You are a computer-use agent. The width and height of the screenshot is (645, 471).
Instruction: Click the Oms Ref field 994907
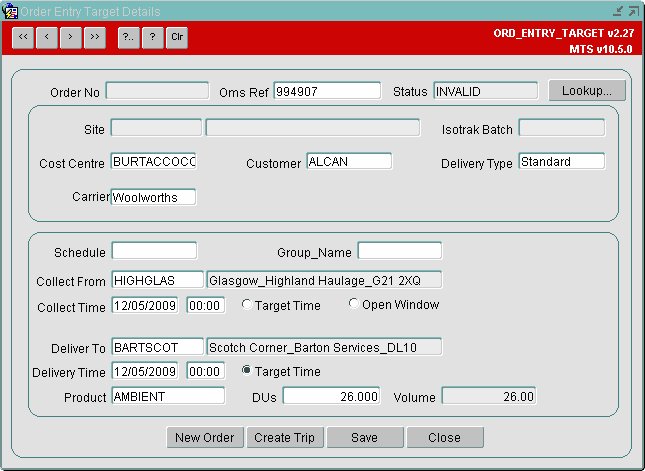pyautogui.click(x=327, y=91)
